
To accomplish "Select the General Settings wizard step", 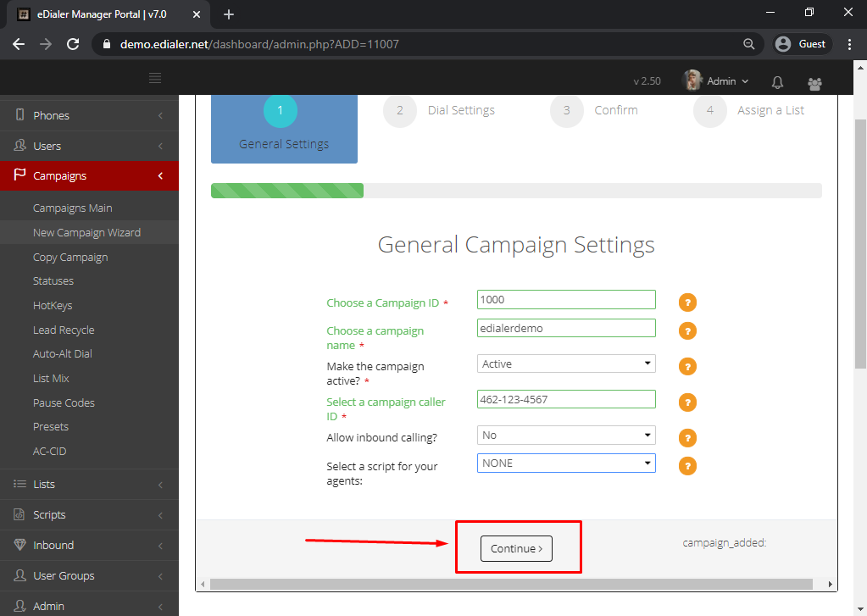I will [x=284, y=129].
